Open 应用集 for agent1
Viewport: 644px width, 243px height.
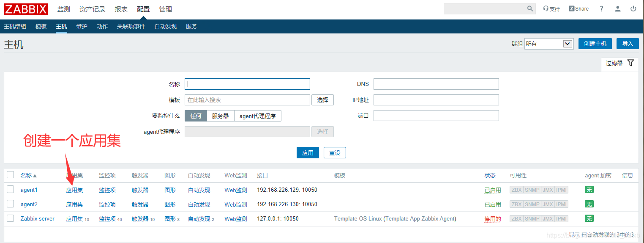[74, 190]
